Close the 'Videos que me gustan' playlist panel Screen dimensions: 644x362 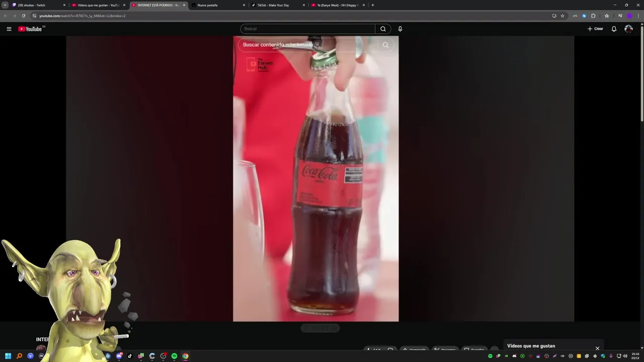(597, 348)
